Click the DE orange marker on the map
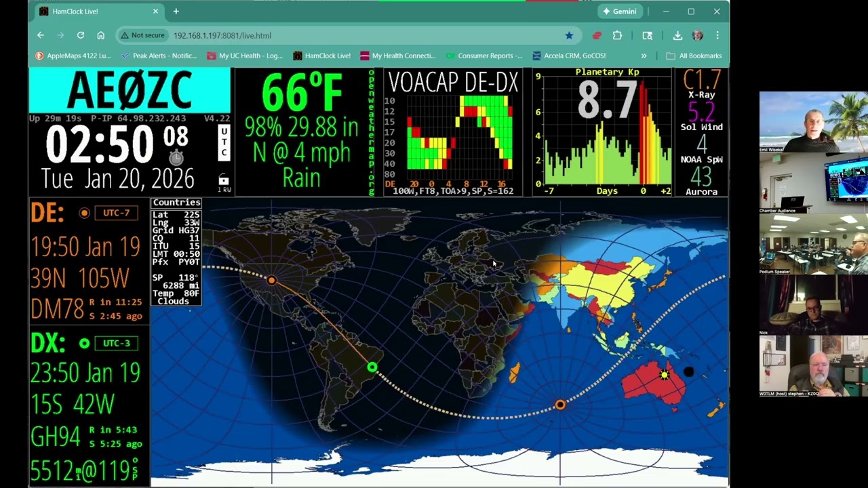The height and width of the screenshot is (488, 868). pos(271,280)
